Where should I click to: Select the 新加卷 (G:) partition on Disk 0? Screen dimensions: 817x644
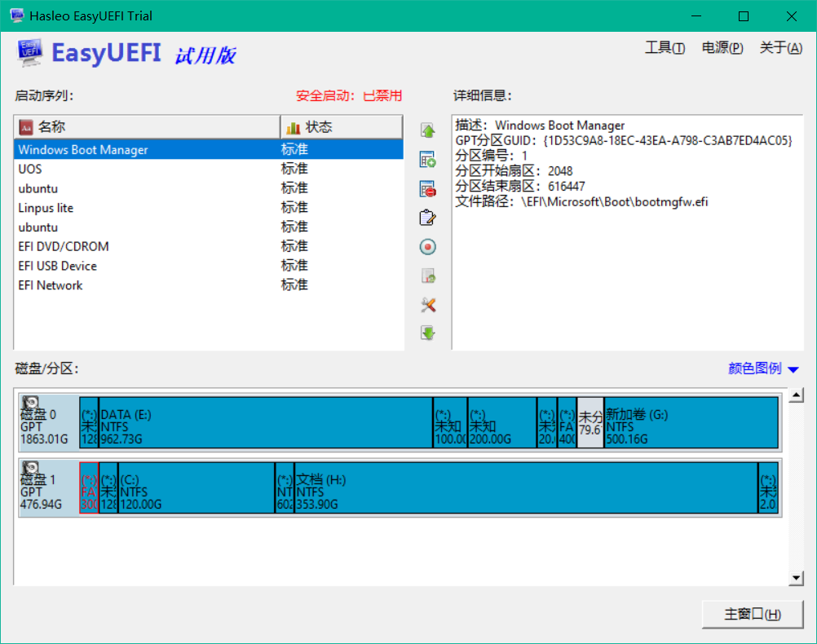691,422
